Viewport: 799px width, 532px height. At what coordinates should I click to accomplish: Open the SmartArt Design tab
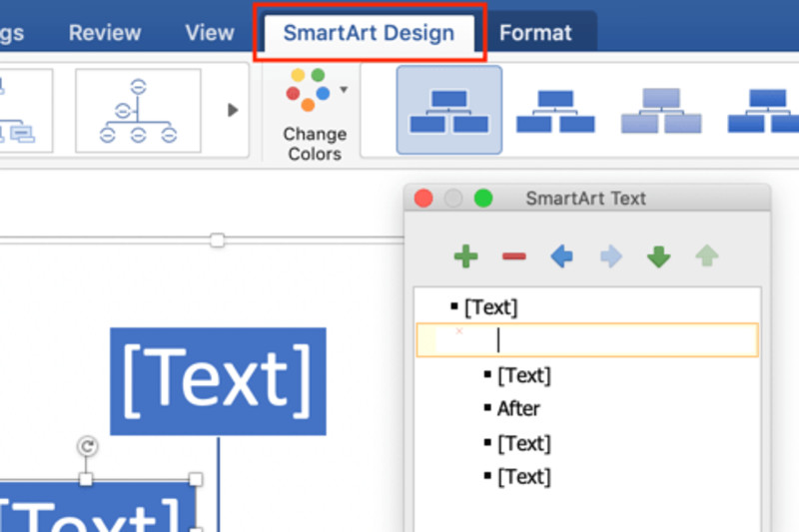(x=369, y=33)
